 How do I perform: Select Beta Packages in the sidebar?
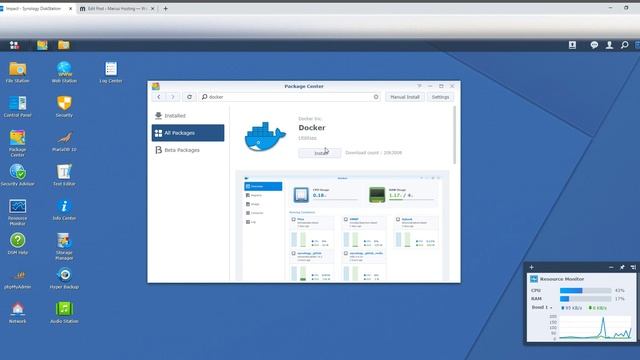coord(188,150)
